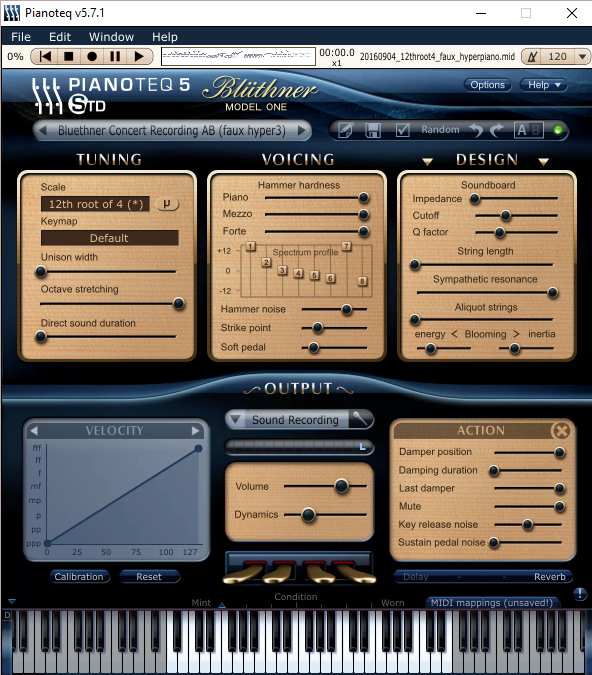Screen dimensions: 592x675
Task: Adjust the Octave stretching slider
Action: pos(178,304)
